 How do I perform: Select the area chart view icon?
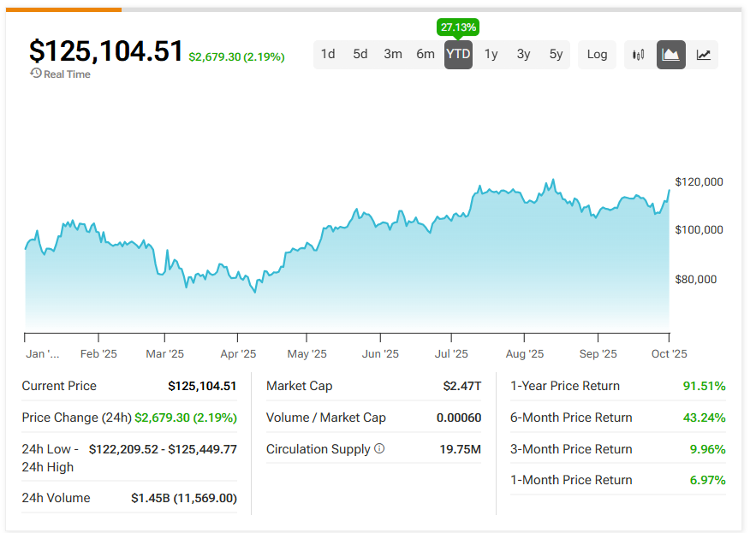point(671,54)
